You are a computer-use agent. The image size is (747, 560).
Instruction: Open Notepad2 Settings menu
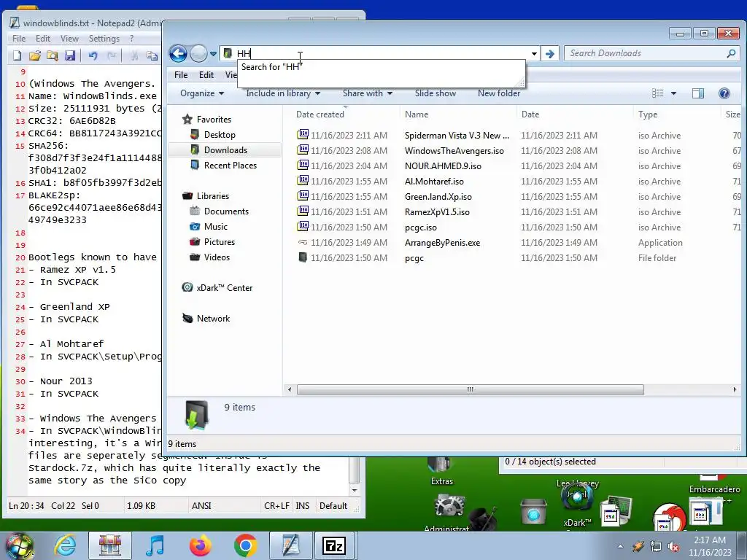pyautogui.click(x=104, y=39)
